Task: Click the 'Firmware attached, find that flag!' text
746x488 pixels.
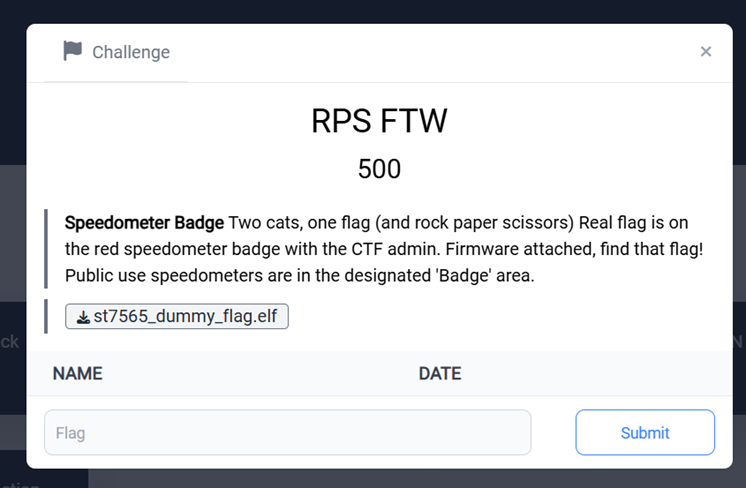Action: [574, 249]
